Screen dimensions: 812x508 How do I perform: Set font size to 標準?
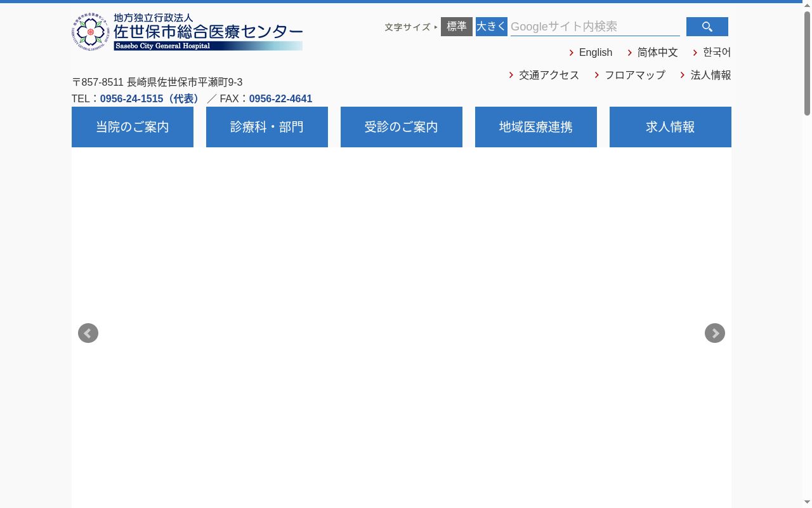(x=457, y=27)
